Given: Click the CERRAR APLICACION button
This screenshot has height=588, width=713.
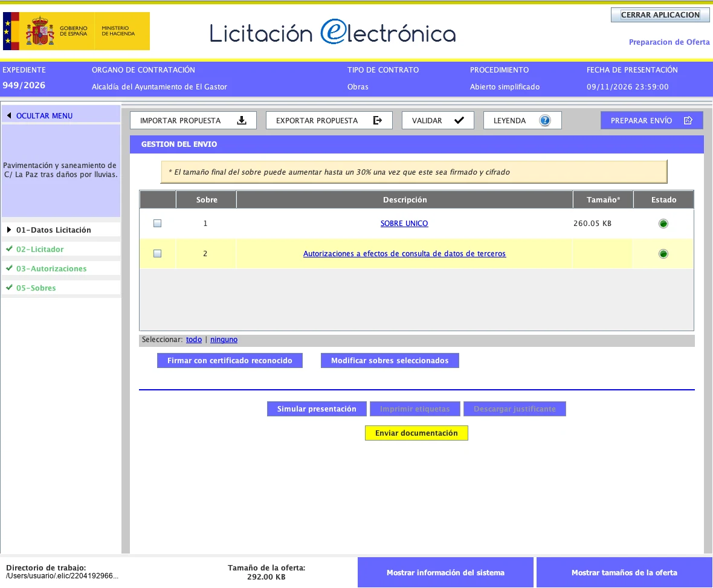Looking at the screenshot, I should [660, 15].
